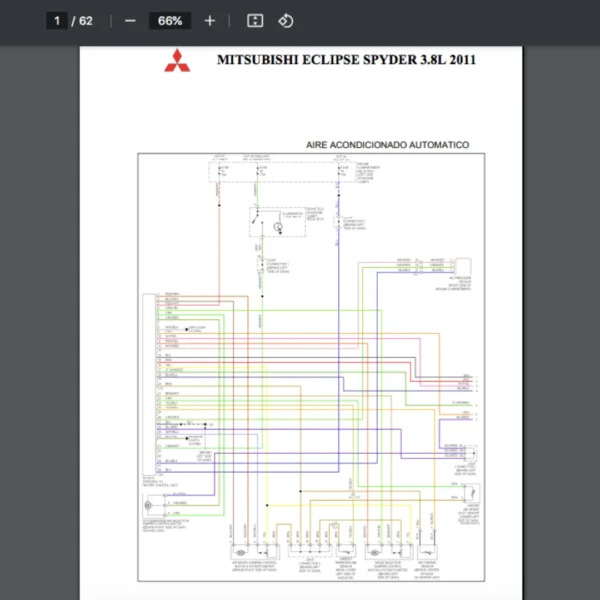Image resolution: width=600 pixels, height=600 pixels.
Task: Click the zoom in plus button
Action: (209, 21)
